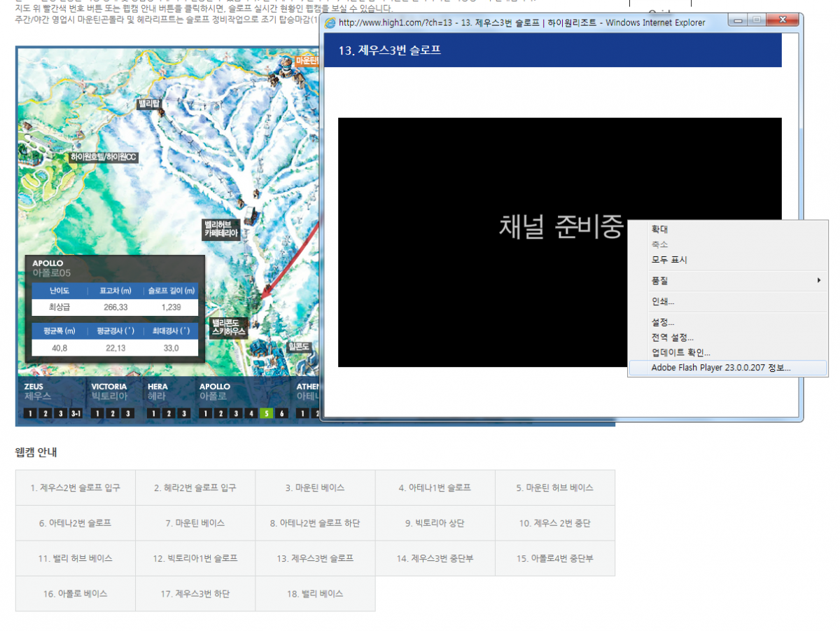840x631 pixels.
Task: Select Apollo slope number 6
Action: coord(281,413)
